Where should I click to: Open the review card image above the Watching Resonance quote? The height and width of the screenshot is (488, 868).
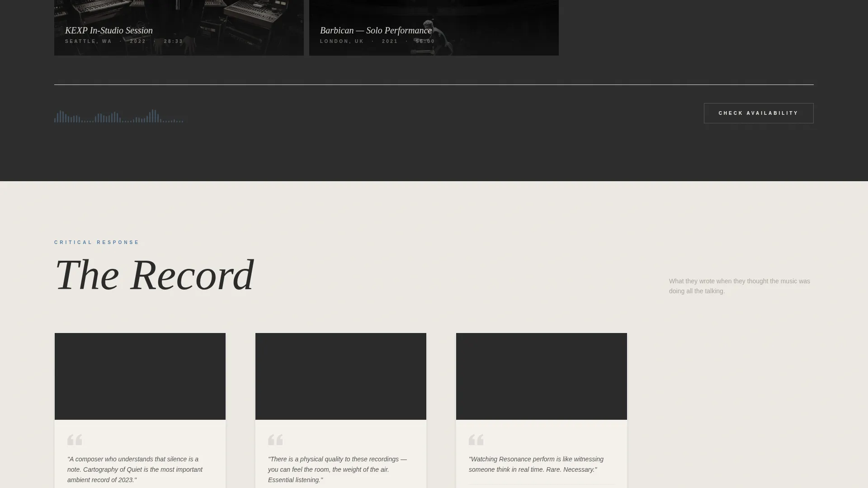click(x=542, y=376)
